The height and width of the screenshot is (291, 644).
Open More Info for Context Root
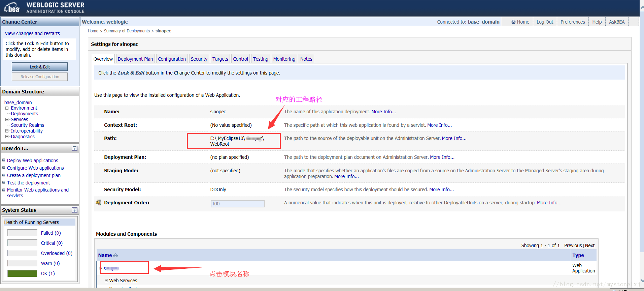440,125
